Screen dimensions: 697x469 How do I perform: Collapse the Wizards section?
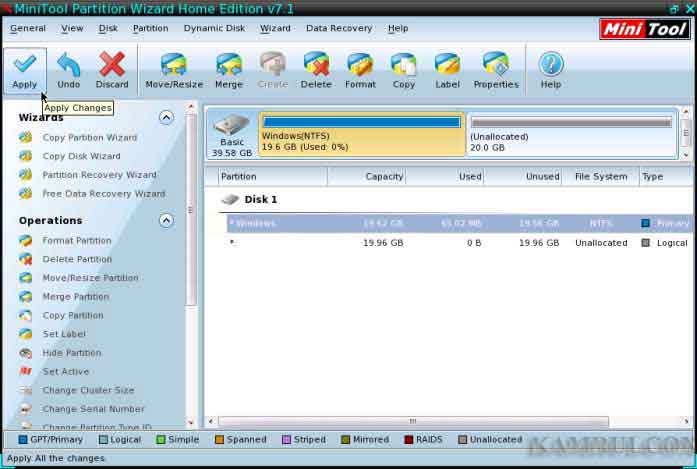point(166,117)
